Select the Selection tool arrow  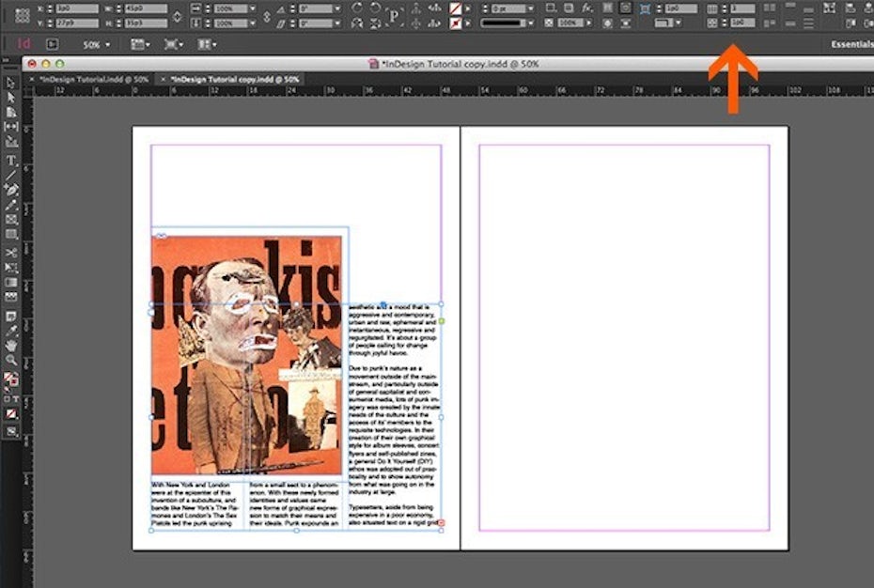[11, 83]
